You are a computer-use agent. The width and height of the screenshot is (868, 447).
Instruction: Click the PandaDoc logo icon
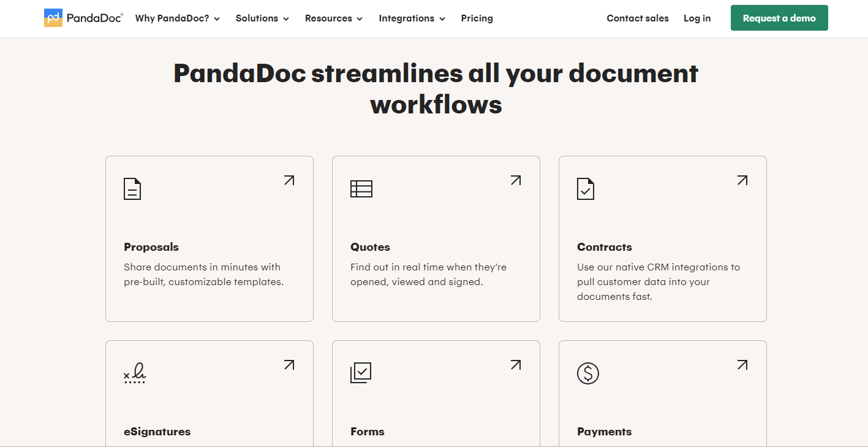[x=53, y=18]
